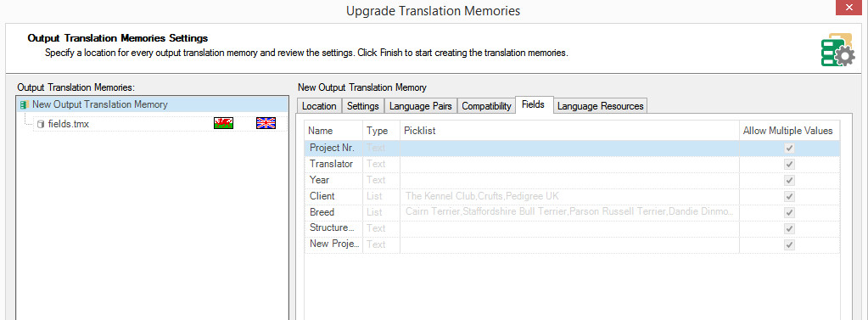
Task: Click the Client picklist cell with The Kennel Club
Action: (x=569, y=196)
